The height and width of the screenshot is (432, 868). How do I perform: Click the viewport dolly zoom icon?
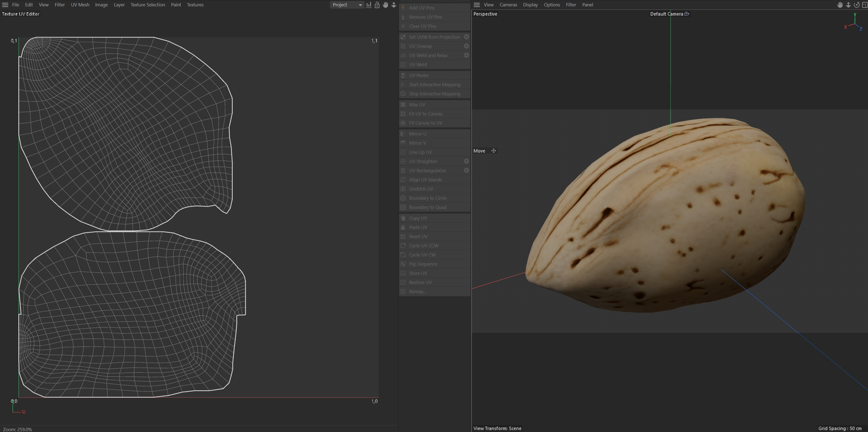pyautogui.click(x=848, y=5)
